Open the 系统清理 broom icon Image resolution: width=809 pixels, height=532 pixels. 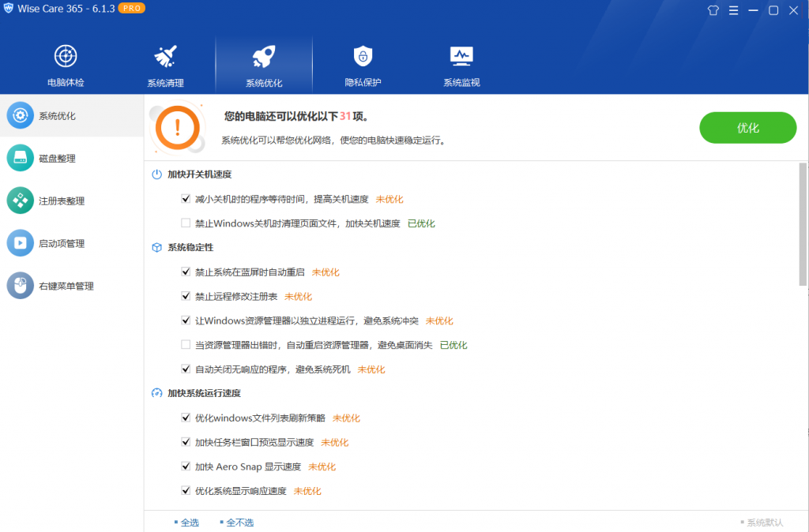tap(166, 56)
